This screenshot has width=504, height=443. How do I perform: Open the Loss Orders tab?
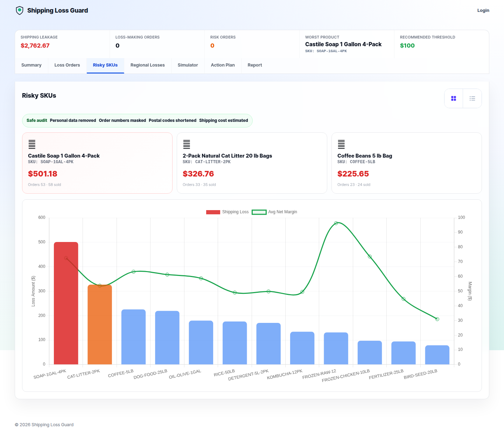(67, 65)
